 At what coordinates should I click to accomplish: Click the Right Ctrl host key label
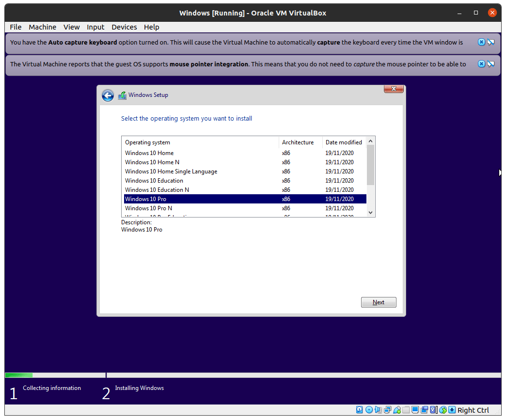click(x=473, y=410)
